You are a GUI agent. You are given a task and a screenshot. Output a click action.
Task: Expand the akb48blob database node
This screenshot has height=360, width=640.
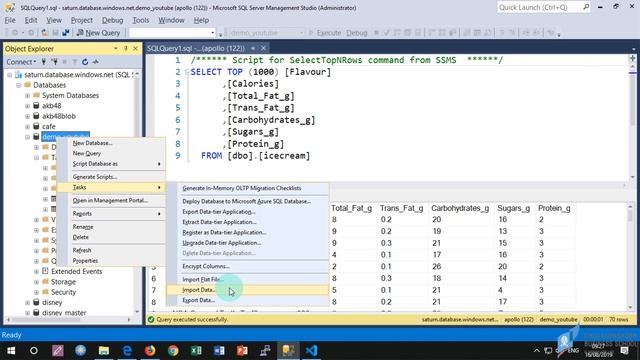click(x=28, y=116)
